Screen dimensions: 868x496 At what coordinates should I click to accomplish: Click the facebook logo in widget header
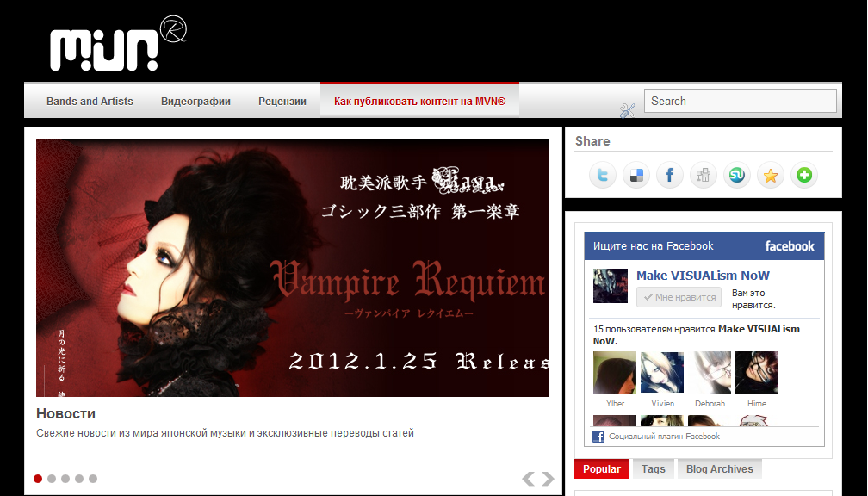(x=790, y=245)
